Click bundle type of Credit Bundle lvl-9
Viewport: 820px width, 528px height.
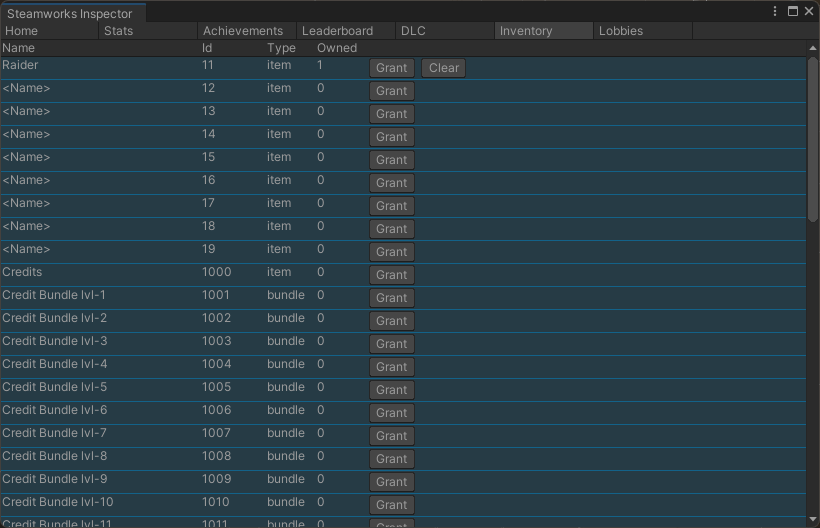pyautogui.click(x=286, y=479)
